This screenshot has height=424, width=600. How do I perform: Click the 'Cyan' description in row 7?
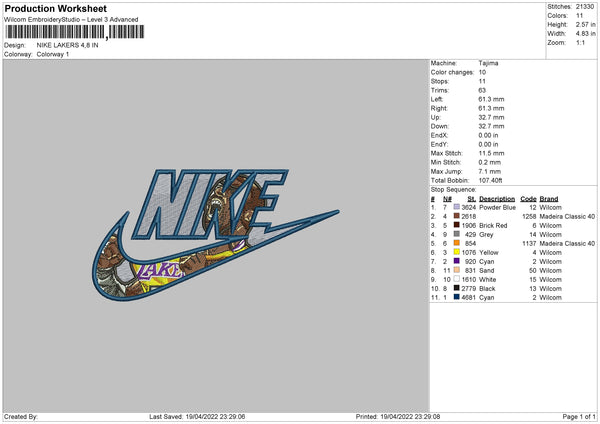point(487,261)
